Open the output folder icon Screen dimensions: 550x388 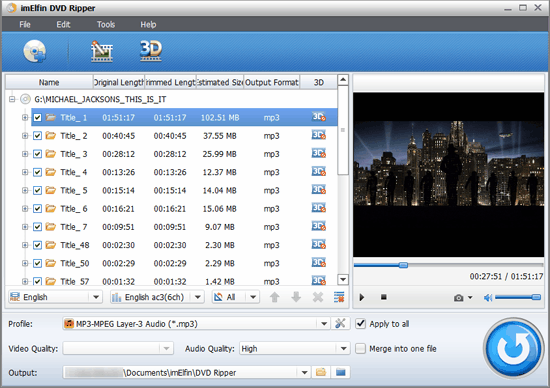click(x=341, y=372)
